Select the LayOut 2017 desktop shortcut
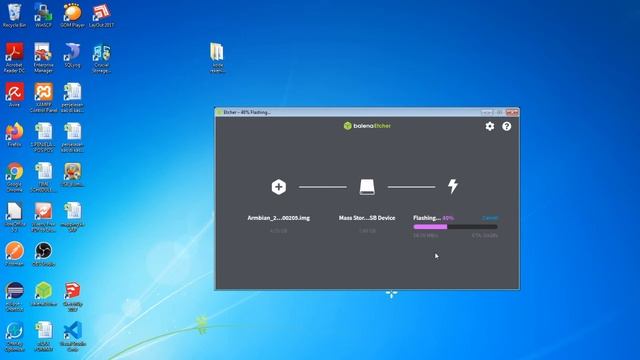This screenshot has height=360, width=640. coord(101,16)
